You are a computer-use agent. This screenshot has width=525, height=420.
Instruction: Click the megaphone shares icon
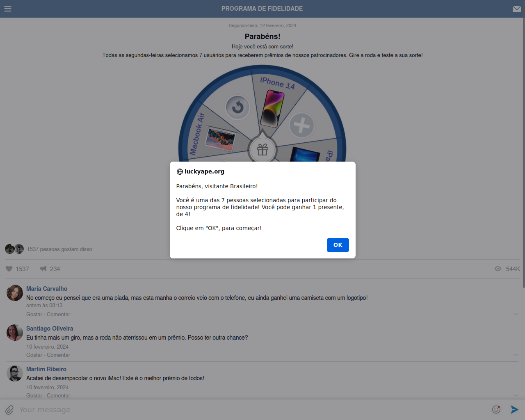point(43,269)
